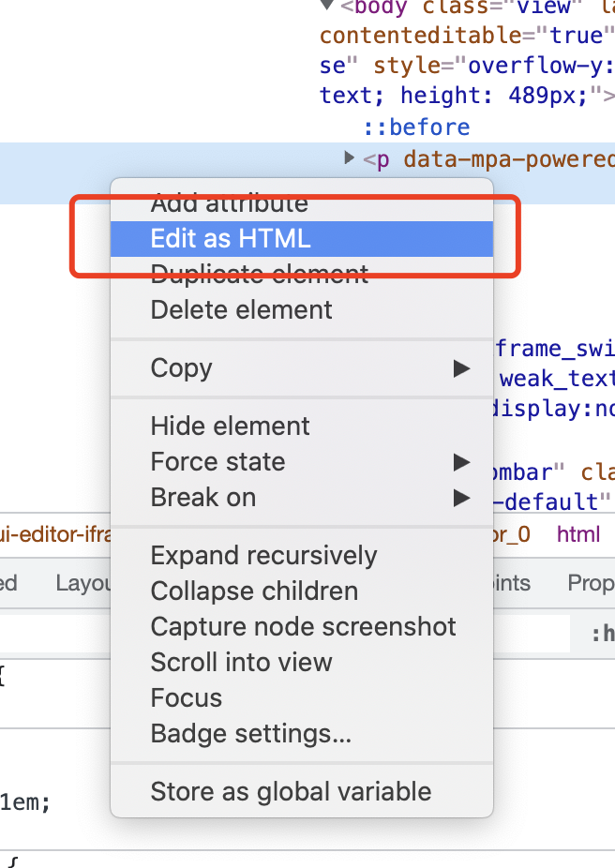Click the Force state submenu arrow
This screenshot has height=868, width=615.
(x=461, y=462)
